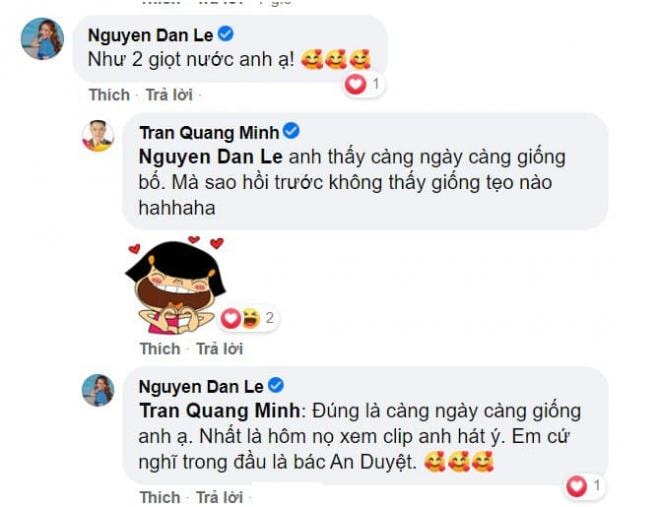Click Thích under the bottom reply
This screenshot has width=660, height=507.
tap(160, 497)
